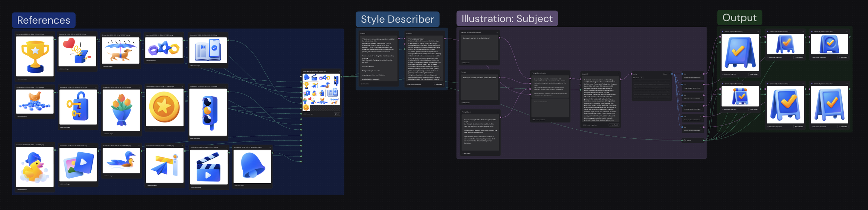
Task: Run Model on Style Describer Any LLM node
Action: [438, 84]
